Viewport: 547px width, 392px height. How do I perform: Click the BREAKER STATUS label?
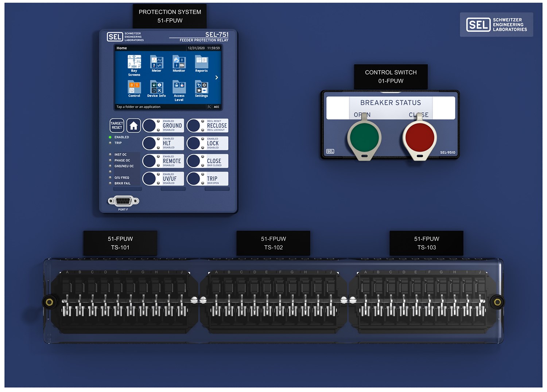pyautogui.click(x=391, y=103)
